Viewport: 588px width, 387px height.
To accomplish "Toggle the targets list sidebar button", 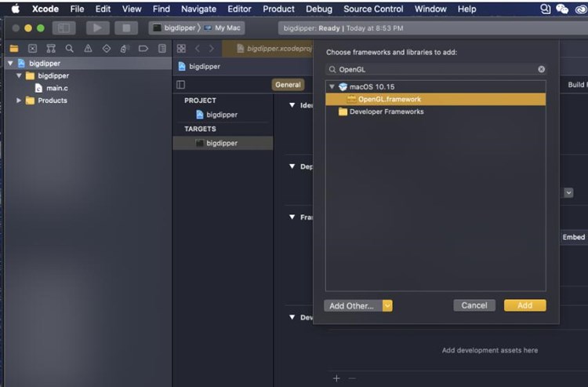I will coord(181,85).
